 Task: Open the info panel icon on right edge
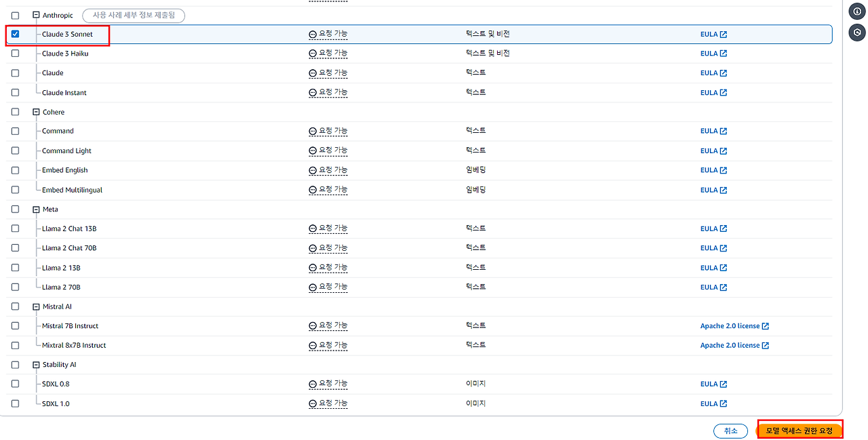coord(857,12)
